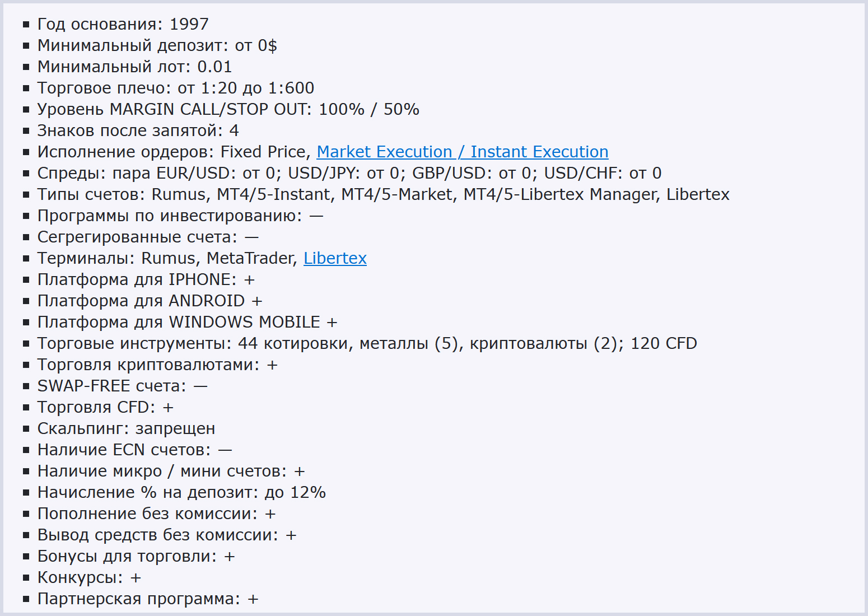Click the 'SWAP-FREE счета' line
The image size is (868, 616).
click(122, 386)
